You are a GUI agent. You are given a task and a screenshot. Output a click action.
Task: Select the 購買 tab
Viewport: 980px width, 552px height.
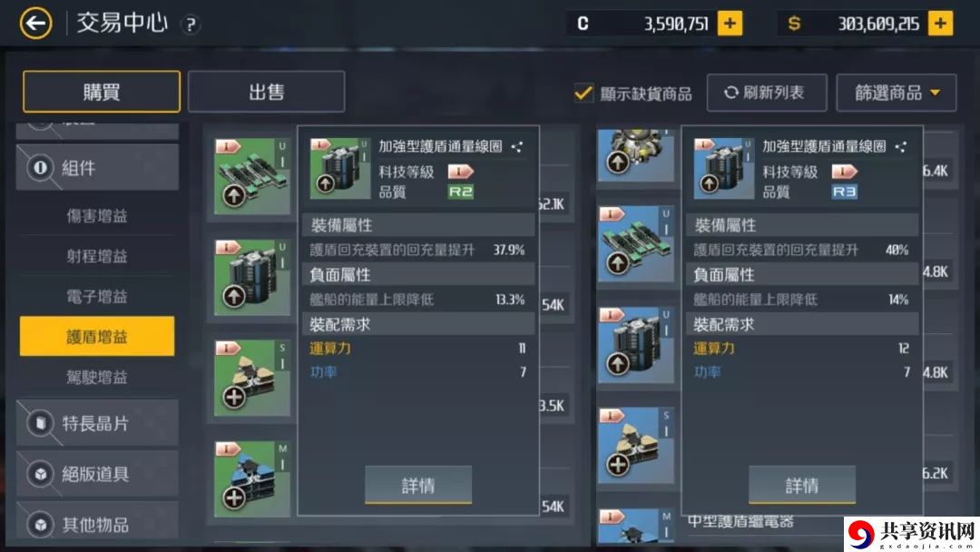pos(102,92)
